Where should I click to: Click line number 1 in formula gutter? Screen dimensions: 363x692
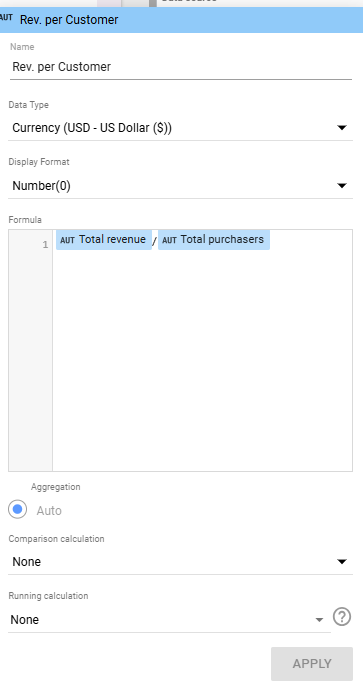tap(45, 244)
